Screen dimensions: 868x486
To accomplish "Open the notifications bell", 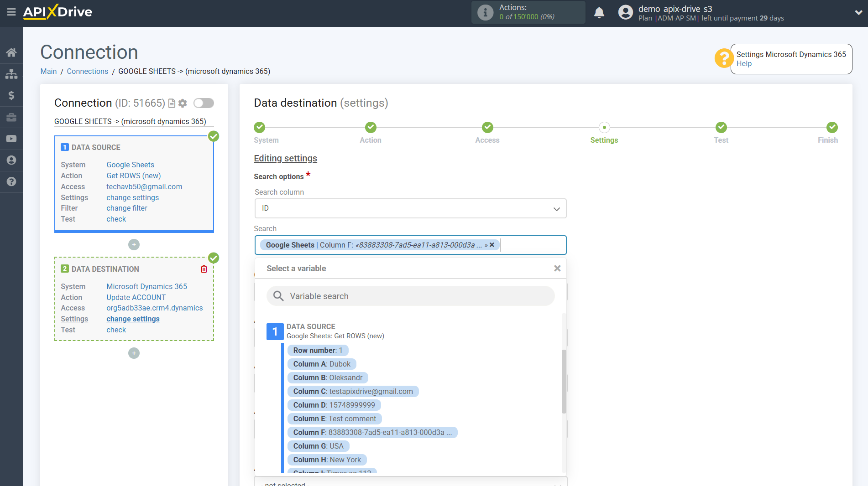I will point(599,12).
